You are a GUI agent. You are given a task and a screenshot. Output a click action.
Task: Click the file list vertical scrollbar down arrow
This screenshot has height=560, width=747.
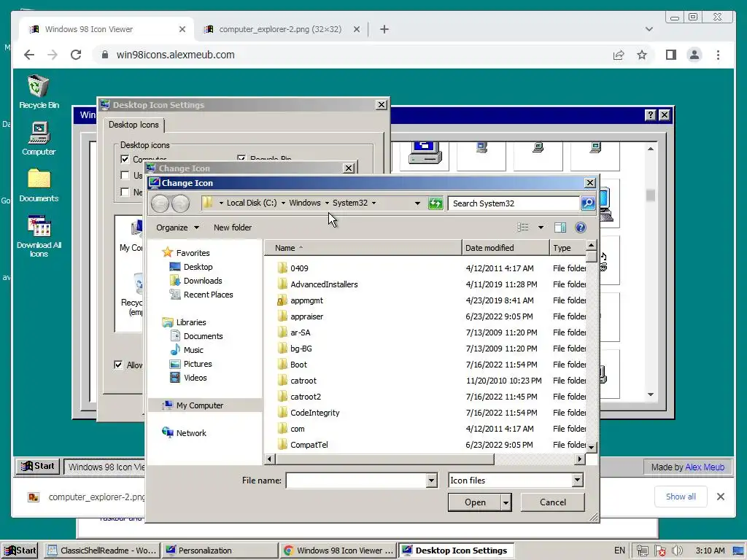coord(591,448)
